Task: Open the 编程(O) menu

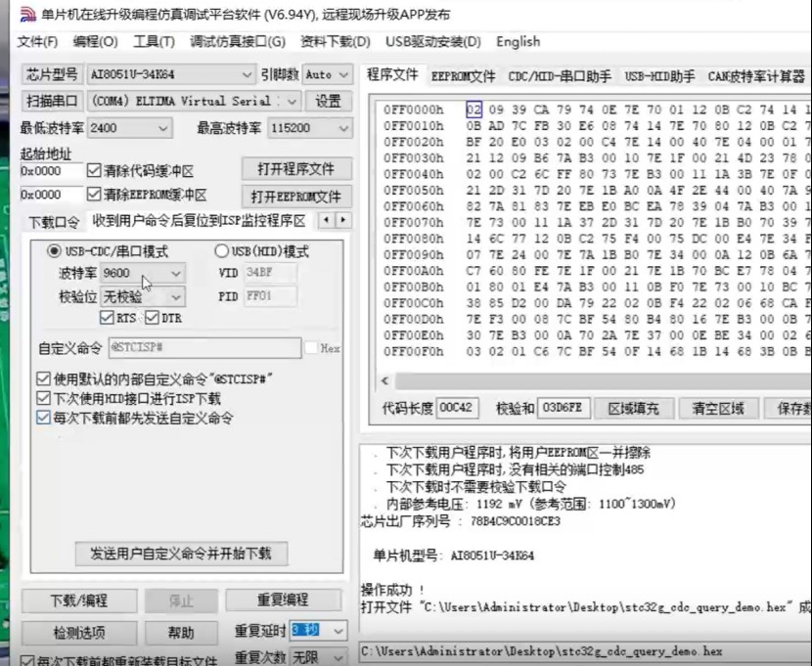Action: (95, 41)
